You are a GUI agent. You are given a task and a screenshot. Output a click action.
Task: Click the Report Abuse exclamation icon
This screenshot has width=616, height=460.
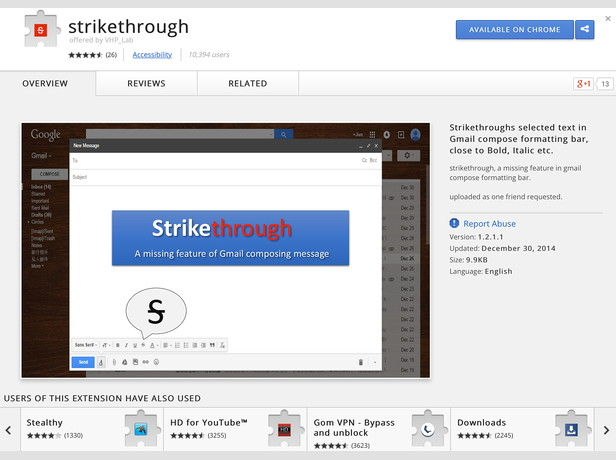[x=454, y=223]
